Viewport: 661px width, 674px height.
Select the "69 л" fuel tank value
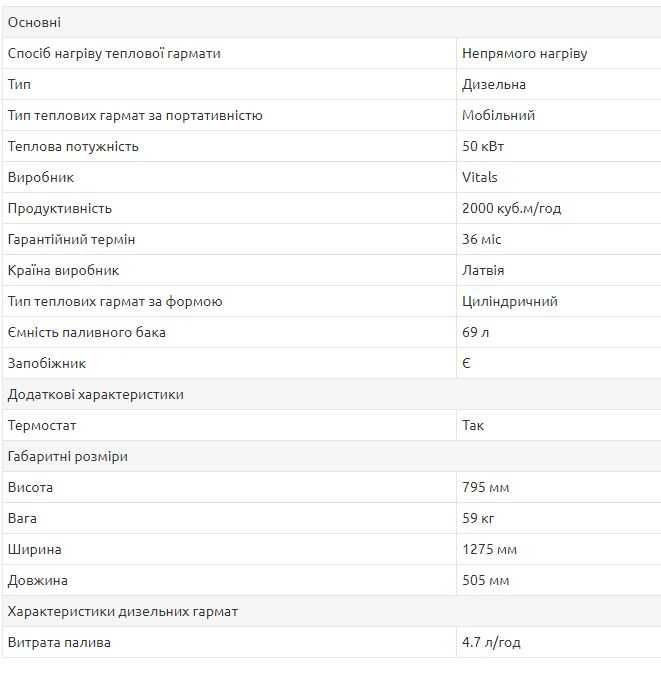pyautogui.click(x=476, y=332)
